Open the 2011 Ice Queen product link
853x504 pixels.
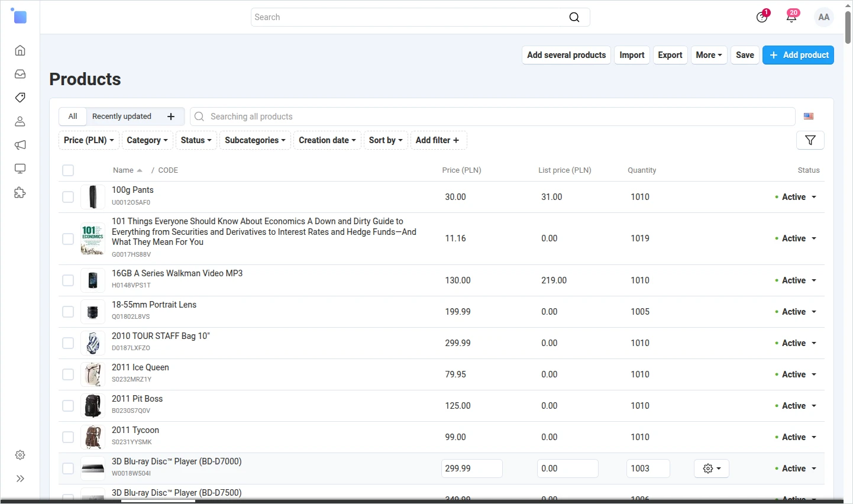click(x=140, y=367)
